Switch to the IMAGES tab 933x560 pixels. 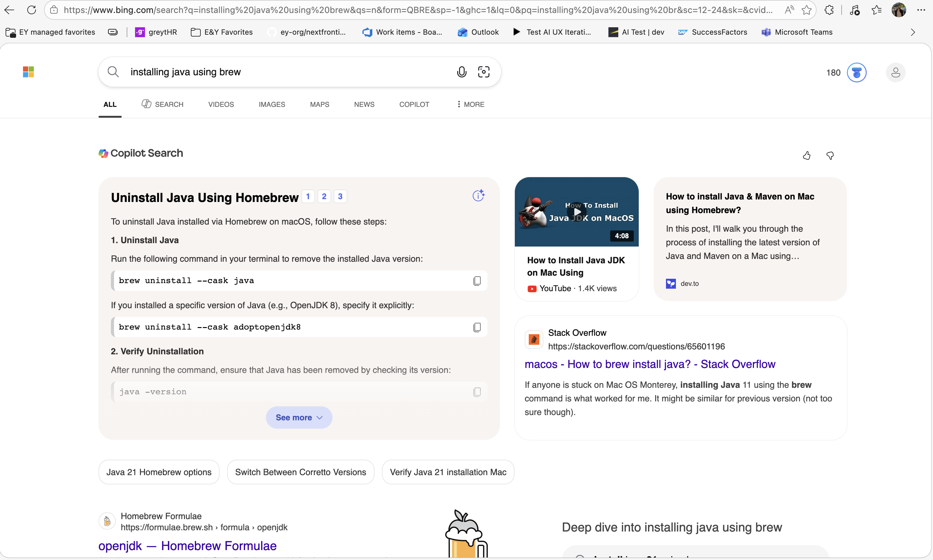[x=272, y=104]
